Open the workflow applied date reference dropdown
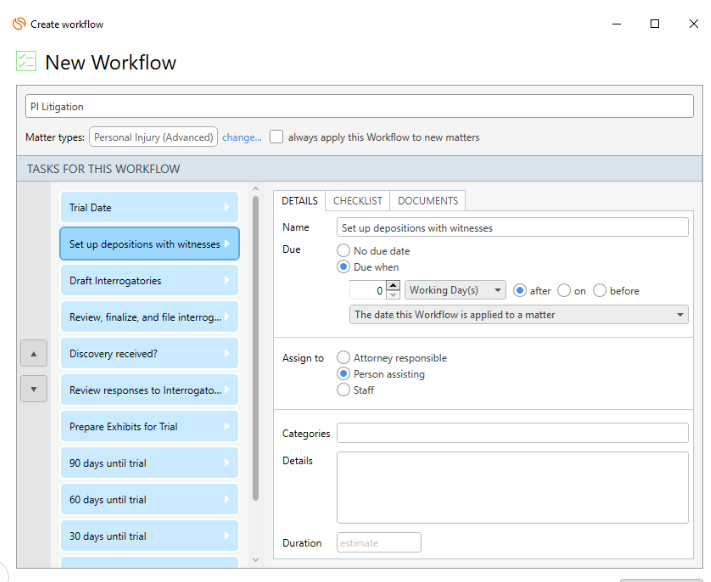The height and width of the screenshot is (582, 711). tap(519, 315)
